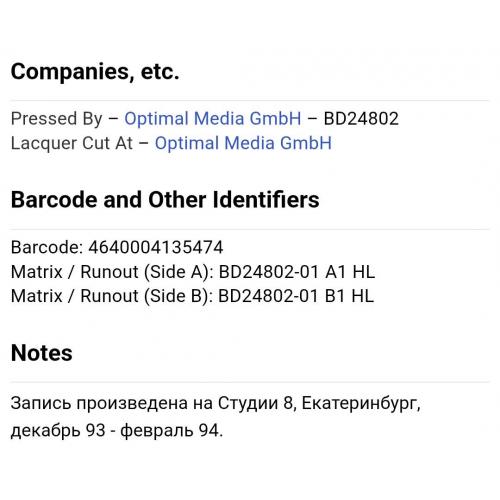Click the divider below Barcode and Other Identifiers
The image size is (500, 500).
coord(250,229)
